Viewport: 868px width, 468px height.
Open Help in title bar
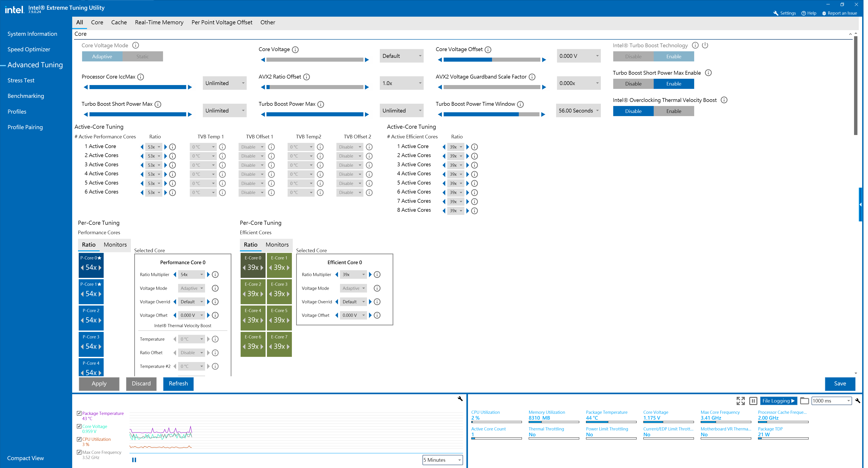[x=809, y=13]
